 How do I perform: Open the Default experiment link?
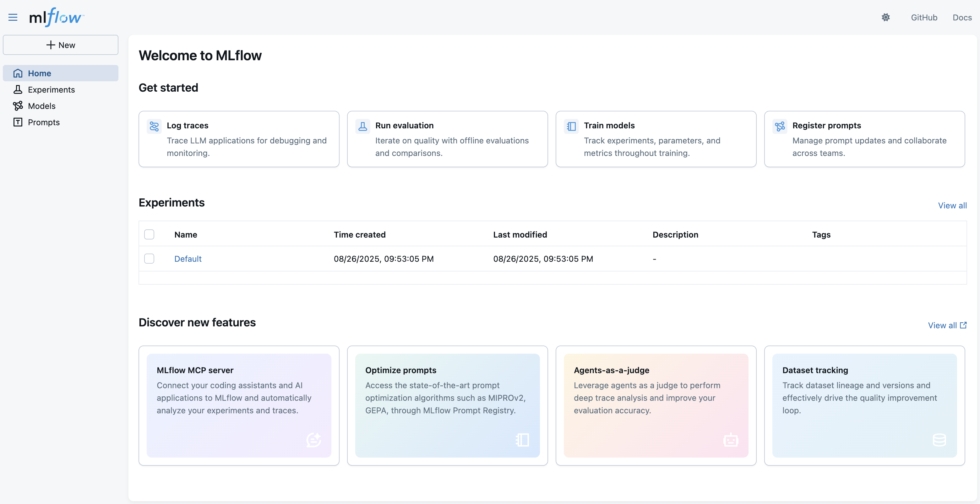[188, 259]
